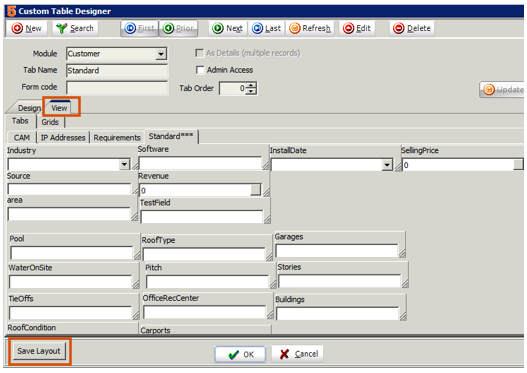Enable the Admin Access checkbox
The image size is (527, 373).
click(x=200, y=70)
